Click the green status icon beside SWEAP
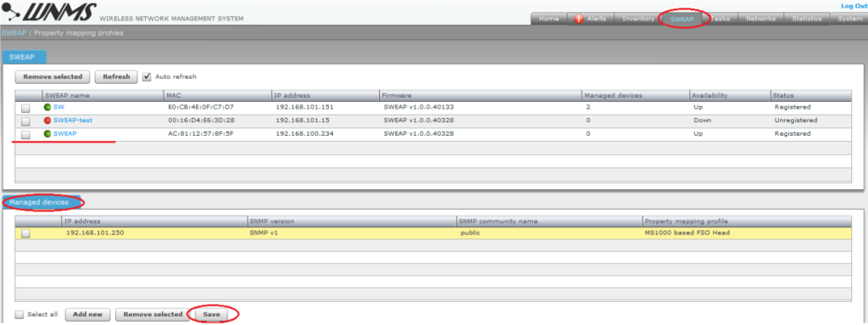Image resolution: width=868 pixels, height=325 pixels. [47, 134]
